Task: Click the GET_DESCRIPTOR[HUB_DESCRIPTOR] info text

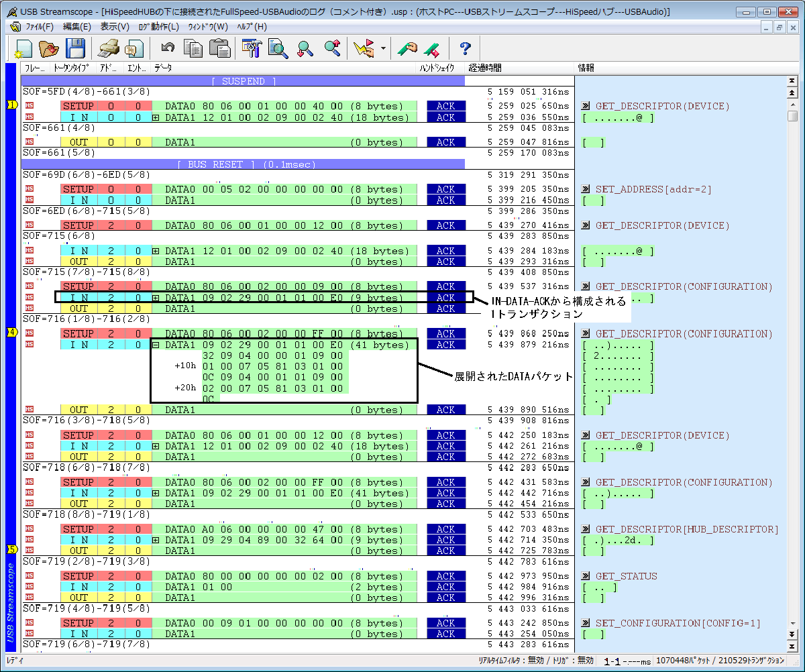Action: pyautogui.click(x=687, y=530)
